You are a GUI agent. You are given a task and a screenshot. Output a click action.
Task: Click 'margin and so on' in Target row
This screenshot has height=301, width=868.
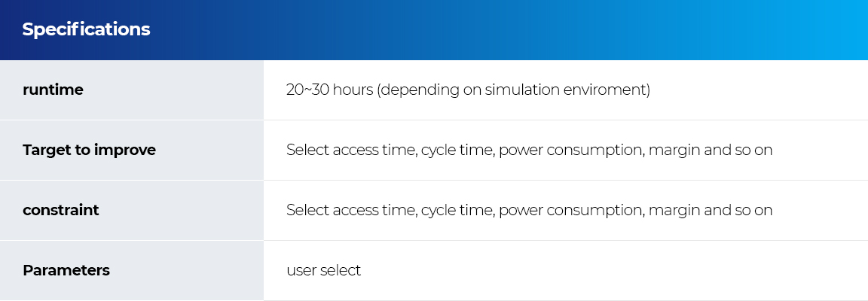click(711, 150)
